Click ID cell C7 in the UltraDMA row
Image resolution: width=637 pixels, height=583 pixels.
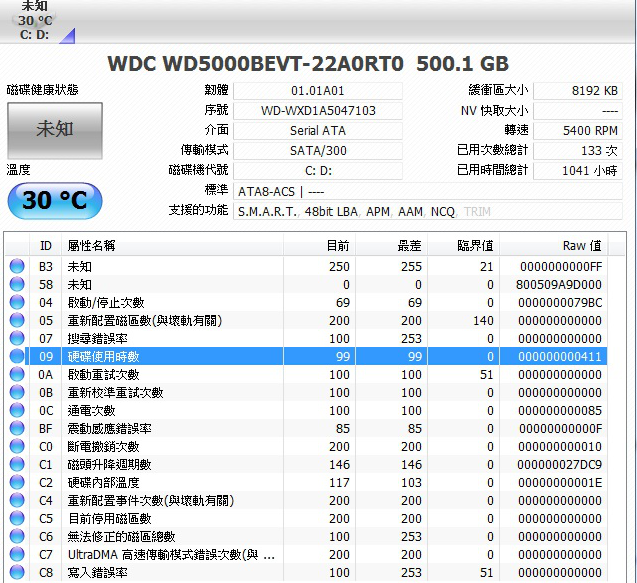[46, 555]
